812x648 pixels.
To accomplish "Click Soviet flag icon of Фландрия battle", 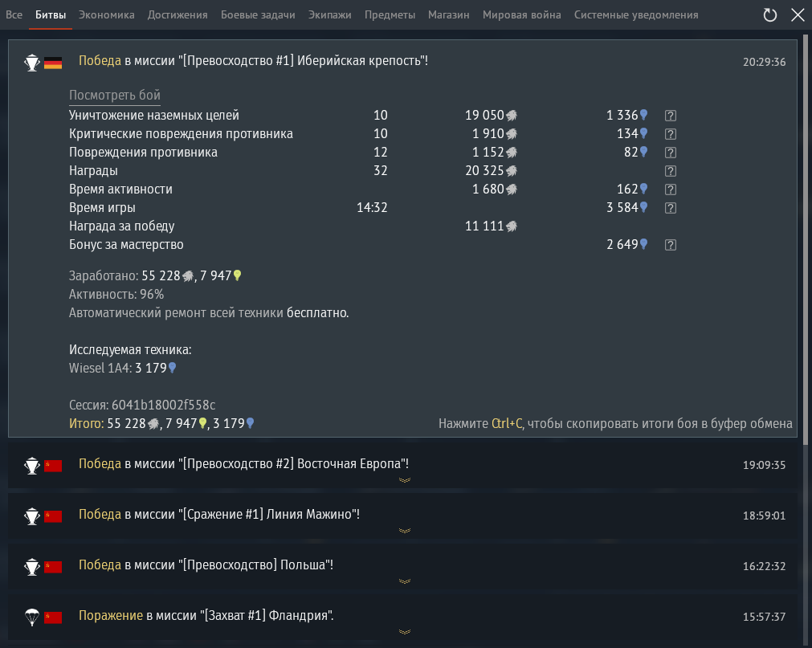I will coord(53,617).
